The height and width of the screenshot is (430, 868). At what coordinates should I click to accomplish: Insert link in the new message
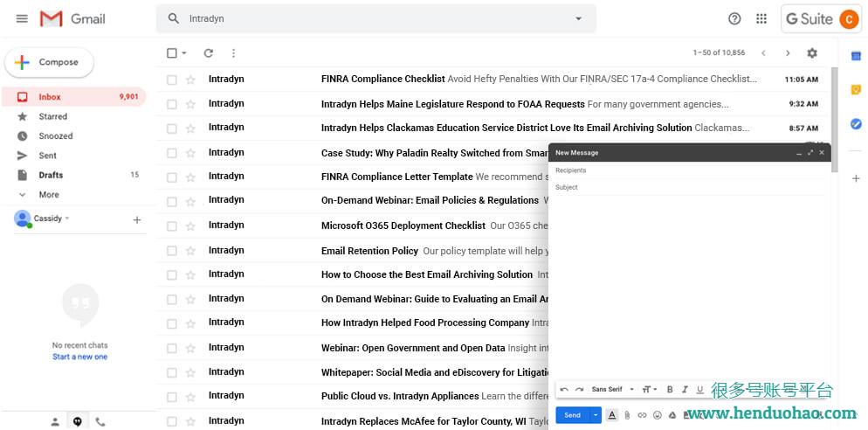pyautogui.click(x=642, y=415)
